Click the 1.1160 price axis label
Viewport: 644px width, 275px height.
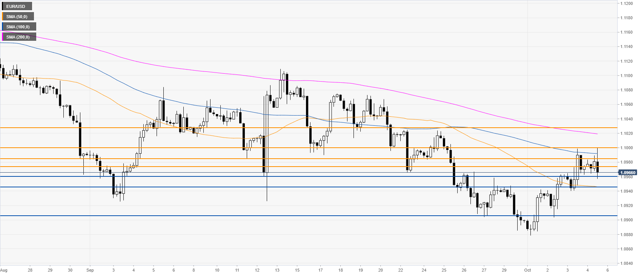627,32
